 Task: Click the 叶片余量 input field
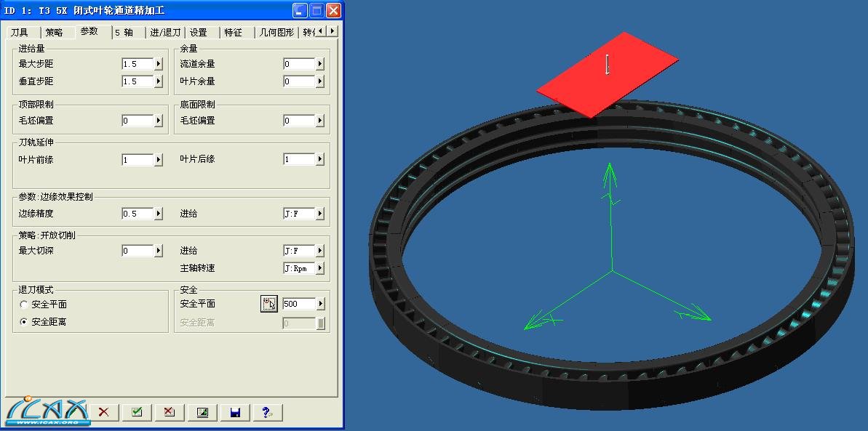tap(300, 81)
